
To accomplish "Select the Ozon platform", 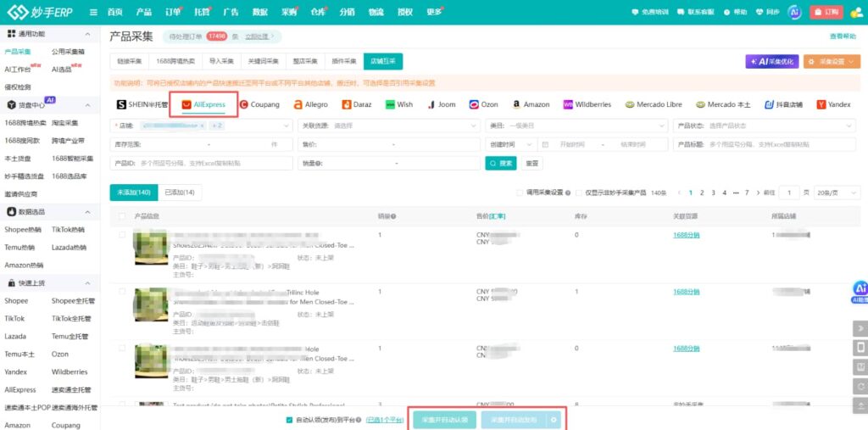I will click(483, 104).
